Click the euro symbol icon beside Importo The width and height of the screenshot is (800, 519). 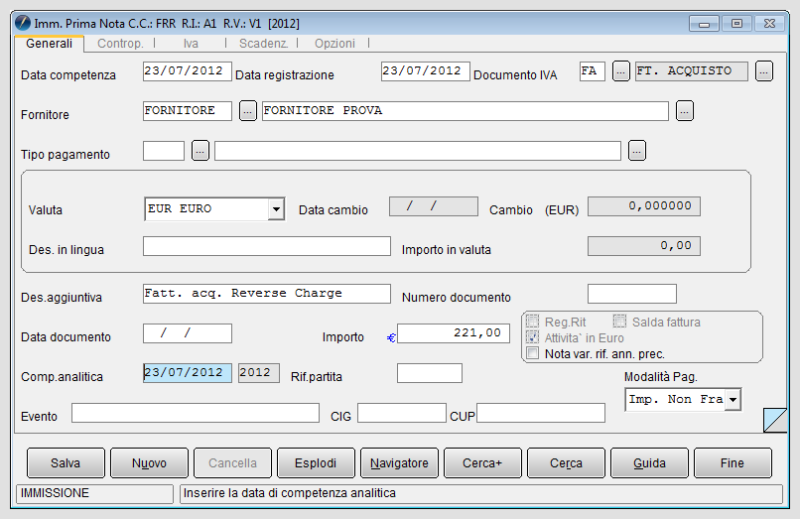point(391,337)
